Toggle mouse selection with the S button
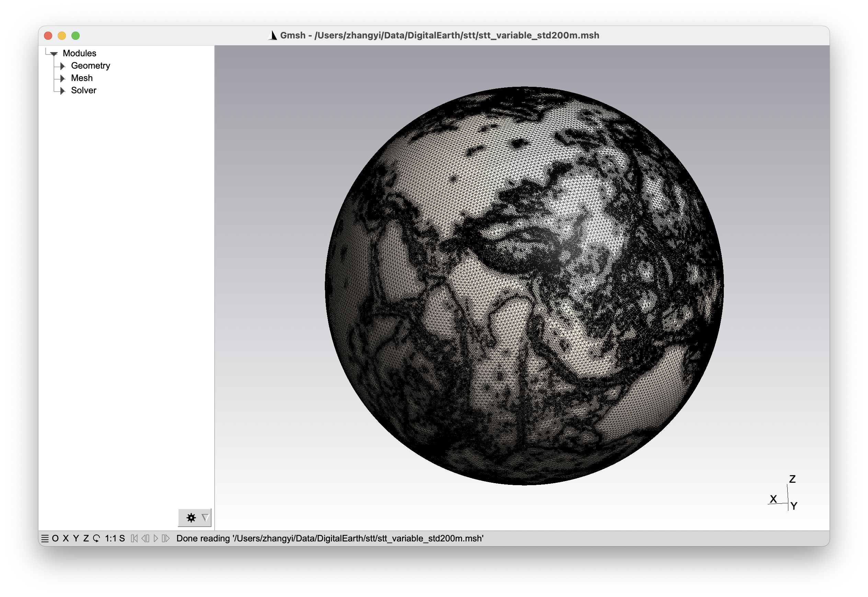The height and width of the screenshot is (597, 868). 122,539
